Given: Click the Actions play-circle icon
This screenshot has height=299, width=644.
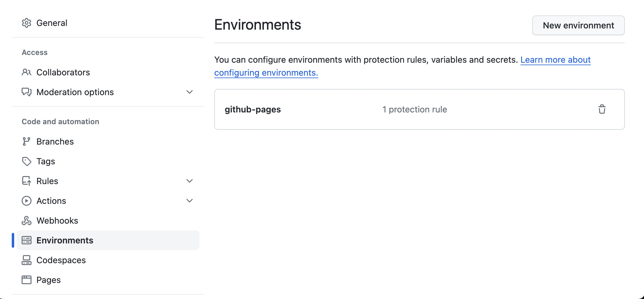Looking at the screenshot, I should [x=27, y=201].
